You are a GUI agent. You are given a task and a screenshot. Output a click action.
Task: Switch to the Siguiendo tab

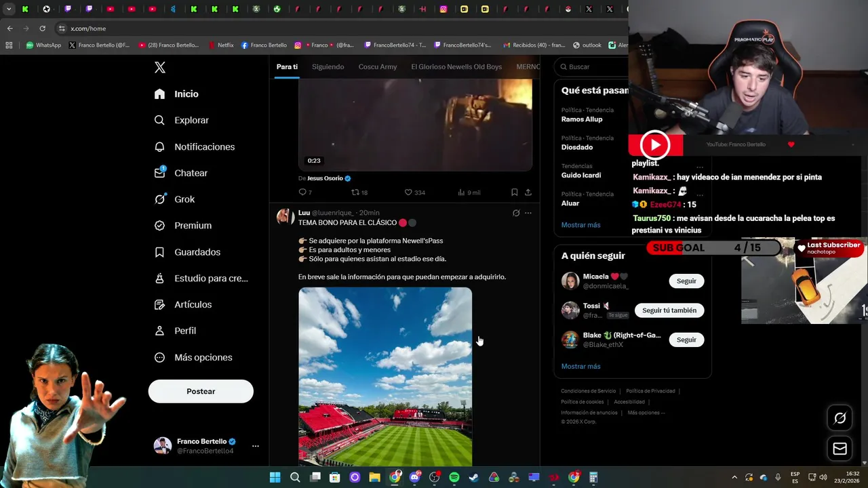tap(328, 66)
